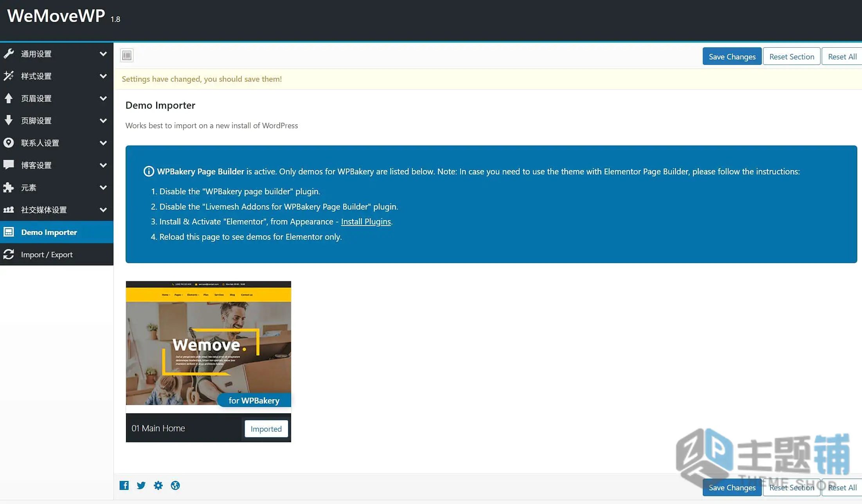Viewport: 862px width, 504px height.
Task: Click the "for WPBakery" badge
Action: (x=254, y=400)
